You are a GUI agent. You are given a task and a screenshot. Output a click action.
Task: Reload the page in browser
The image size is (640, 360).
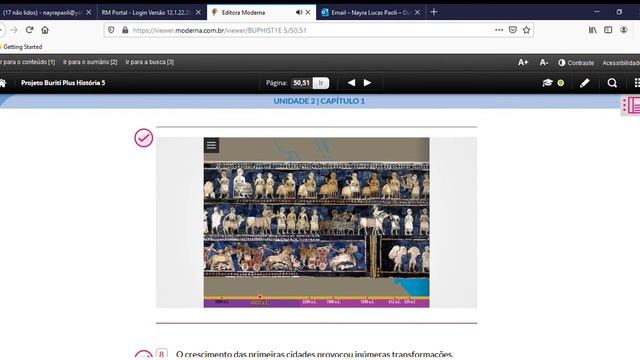point(29,30)
